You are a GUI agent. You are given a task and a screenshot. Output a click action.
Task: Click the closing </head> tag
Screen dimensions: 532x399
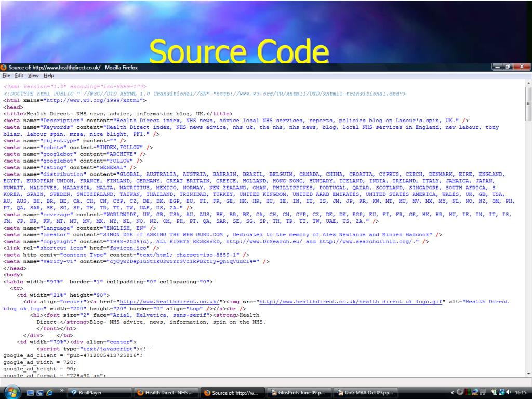pos(15,268)
